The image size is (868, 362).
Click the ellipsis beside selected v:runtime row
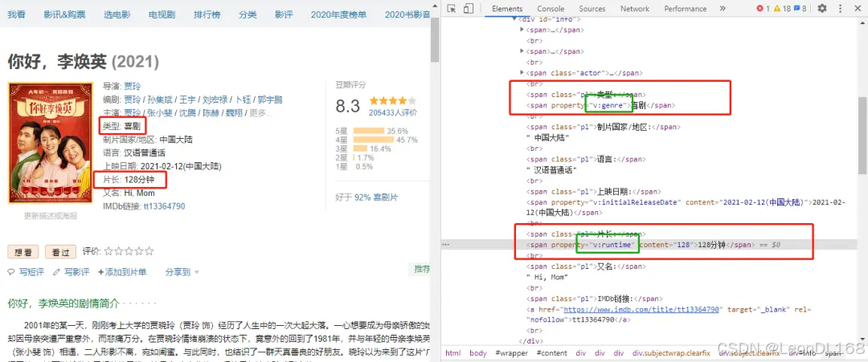445,244
